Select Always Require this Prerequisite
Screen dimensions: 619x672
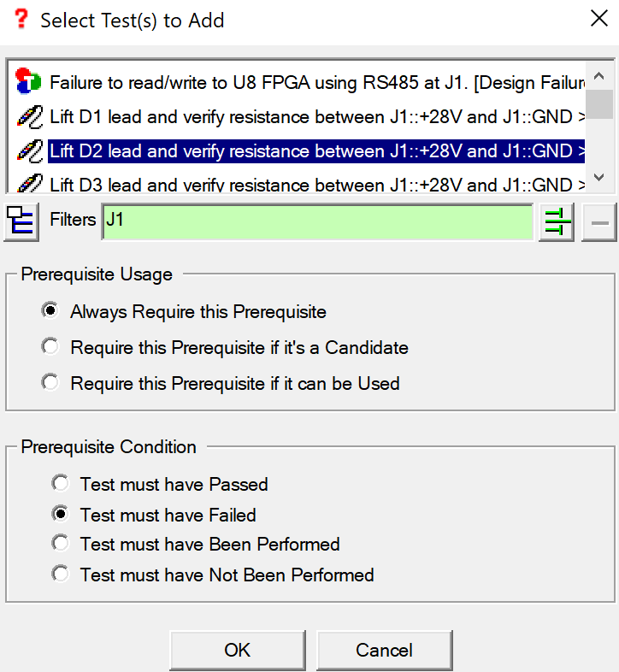pos(50,310)
